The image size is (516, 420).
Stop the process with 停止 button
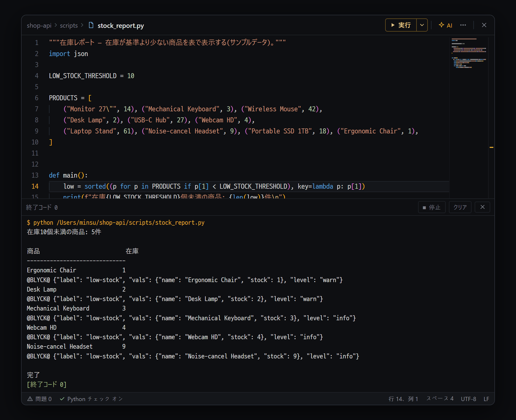pyautogui.click(x=432, y=207)
